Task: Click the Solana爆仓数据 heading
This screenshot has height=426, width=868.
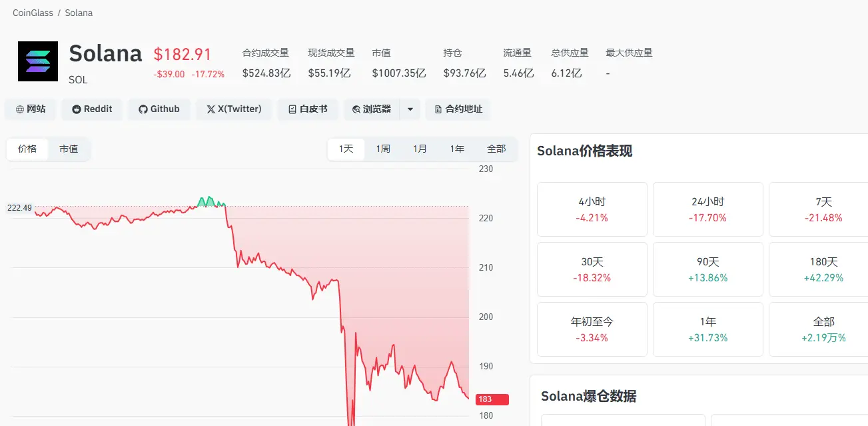Action: click(x=589, y=397)
